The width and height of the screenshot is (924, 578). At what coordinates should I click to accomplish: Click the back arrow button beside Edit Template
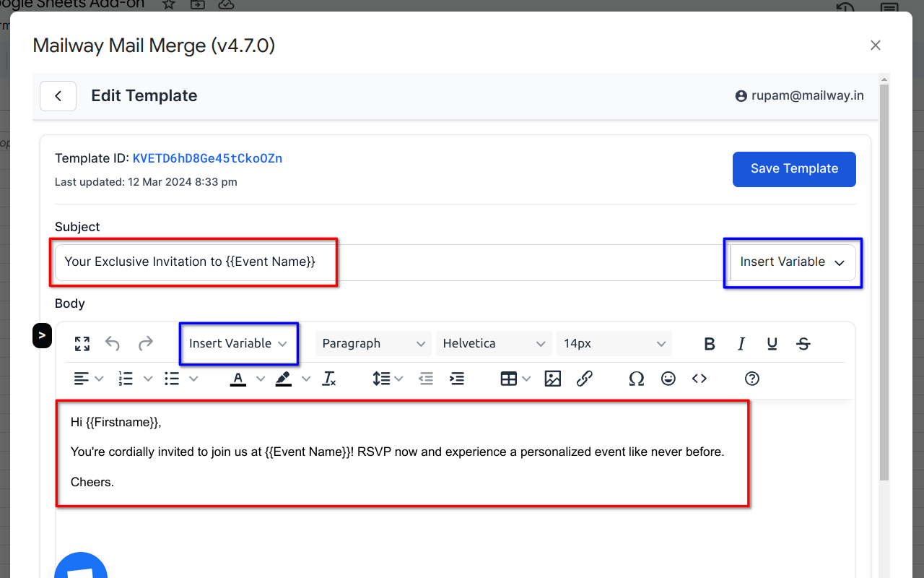pyautogui.click(x=58, y=96)
